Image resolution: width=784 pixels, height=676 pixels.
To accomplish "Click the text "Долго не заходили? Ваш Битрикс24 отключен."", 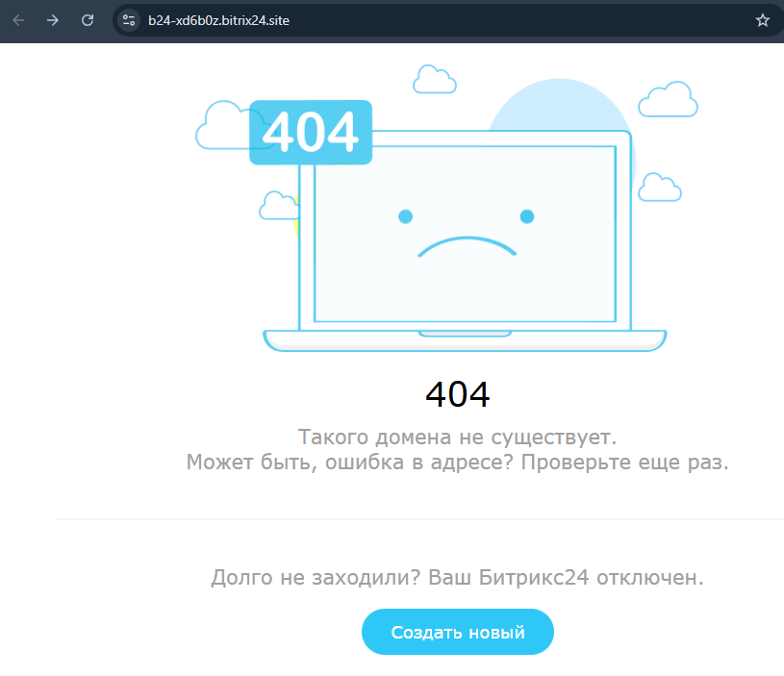I will tap(457, 578).
